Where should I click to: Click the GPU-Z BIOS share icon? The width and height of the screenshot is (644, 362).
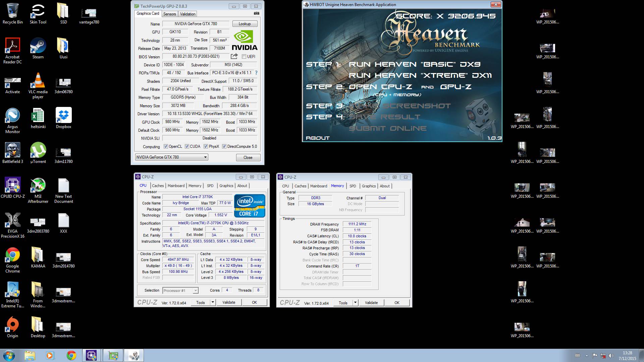234,56
